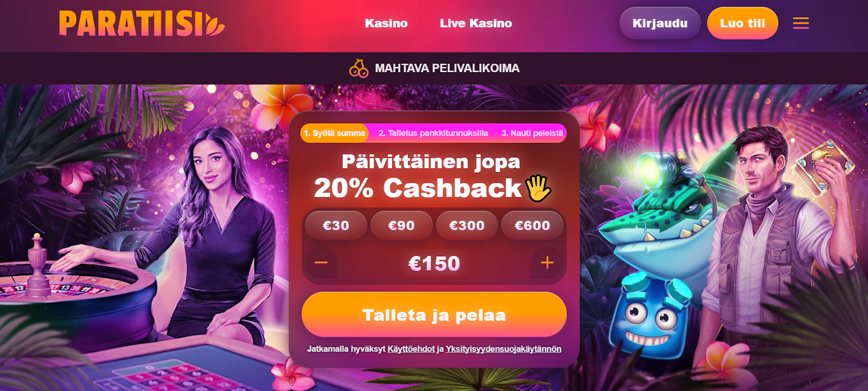The width and height of the screenshot is (868, 391).
Task: Click the Talleta ja pelaa button
Action: pyautogui.click(x=434, y=315)
